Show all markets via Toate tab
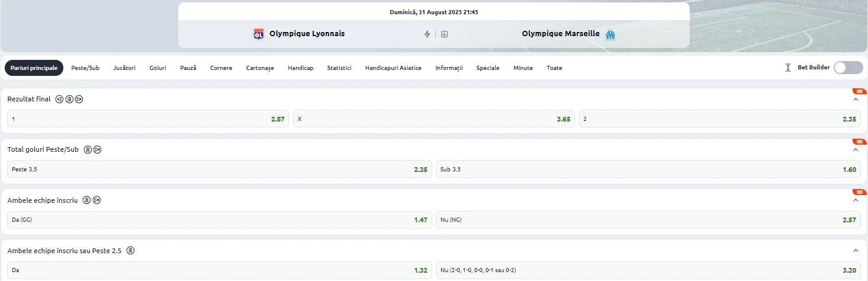Screen dimensions: 868x281 pos(554,68)
